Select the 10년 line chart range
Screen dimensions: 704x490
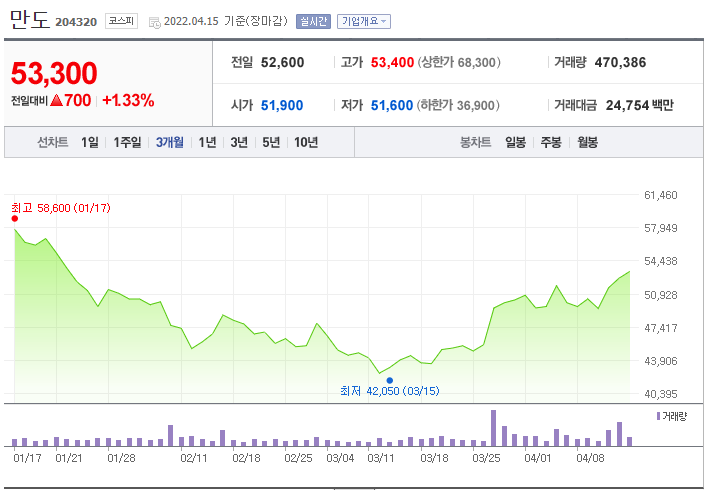[x=306, y=142]
